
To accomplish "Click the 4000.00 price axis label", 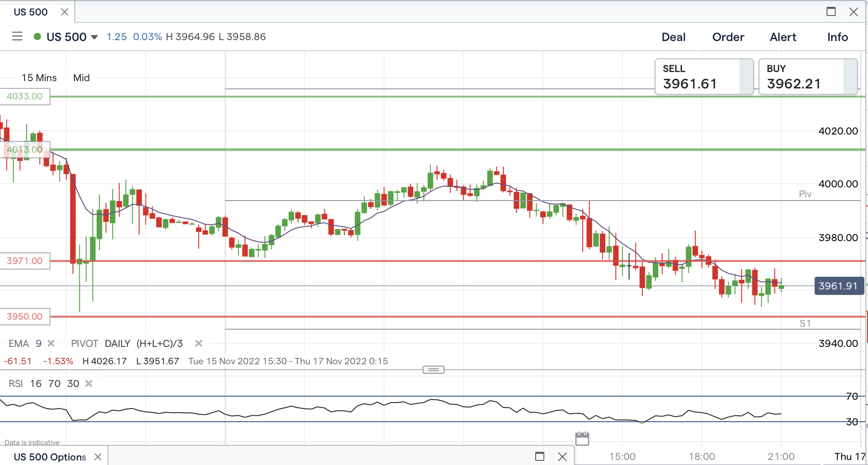I will point(838,184).
